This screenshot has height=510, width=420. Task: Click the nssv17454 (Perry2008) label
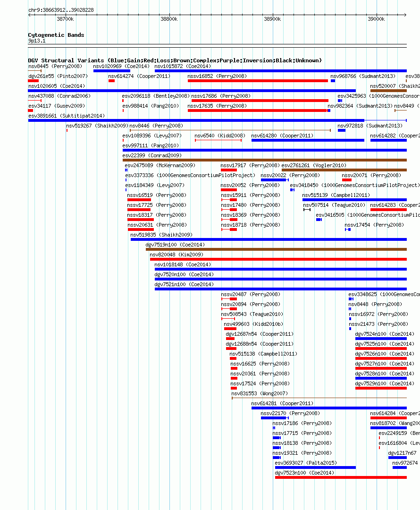coord(374,225)
